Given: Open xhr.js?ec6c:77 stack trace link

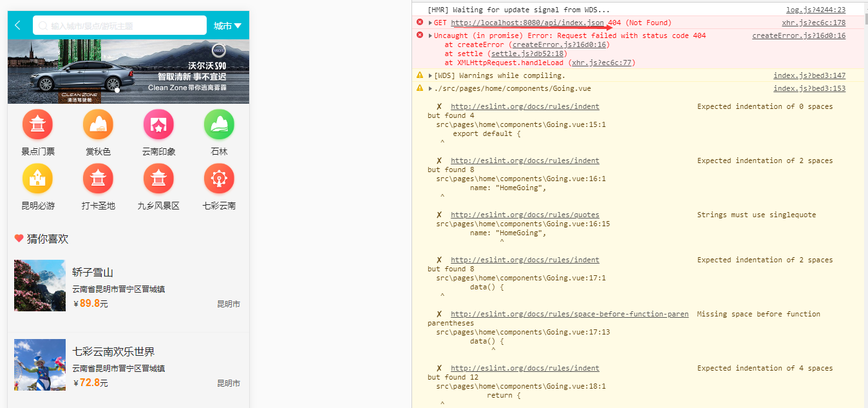Looking at the screenshot, I should point(602,63).
